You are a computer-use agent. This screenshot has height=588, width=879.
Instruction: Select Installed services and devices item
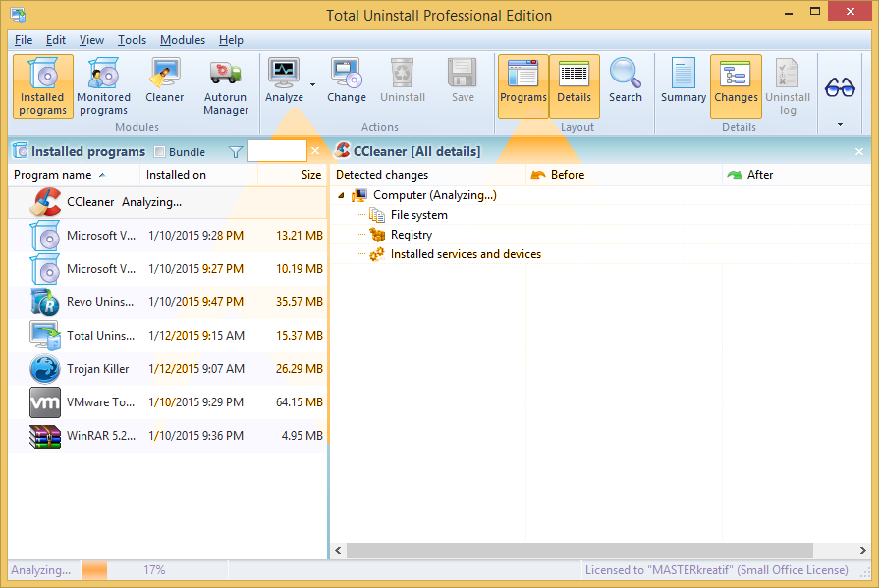click(x=466, y=254)
